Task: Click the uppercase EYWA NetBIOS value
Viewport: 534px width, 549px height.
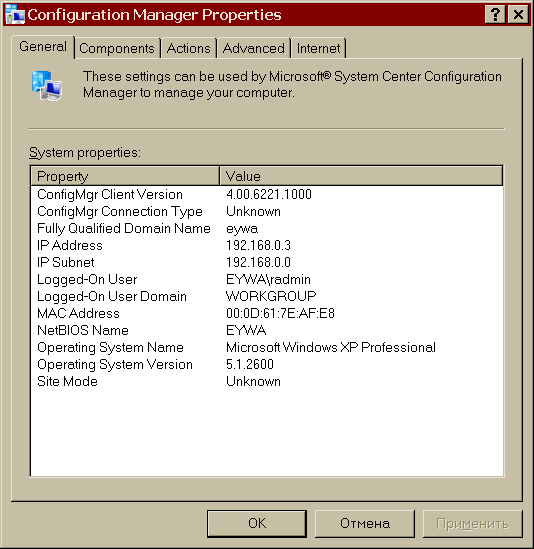Action: click(x=246, y=330)
